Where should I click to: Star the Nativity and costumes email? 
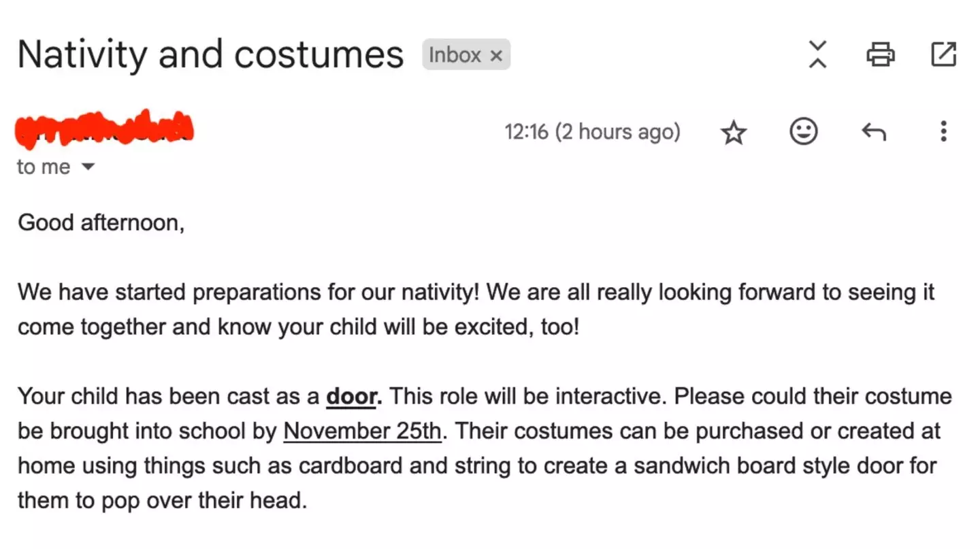pos(734,132)
